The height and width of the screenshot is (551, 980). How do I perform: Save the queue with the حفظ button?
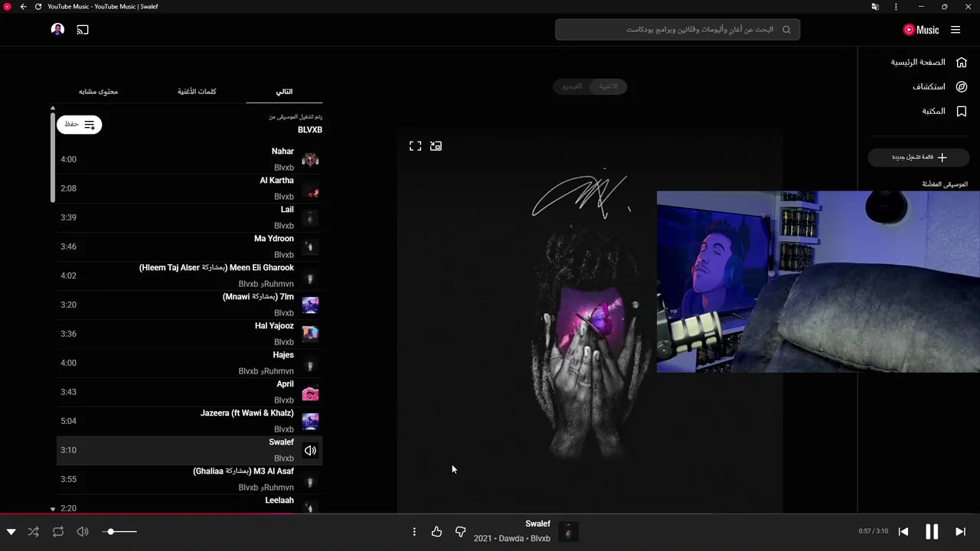pos(80,124)
